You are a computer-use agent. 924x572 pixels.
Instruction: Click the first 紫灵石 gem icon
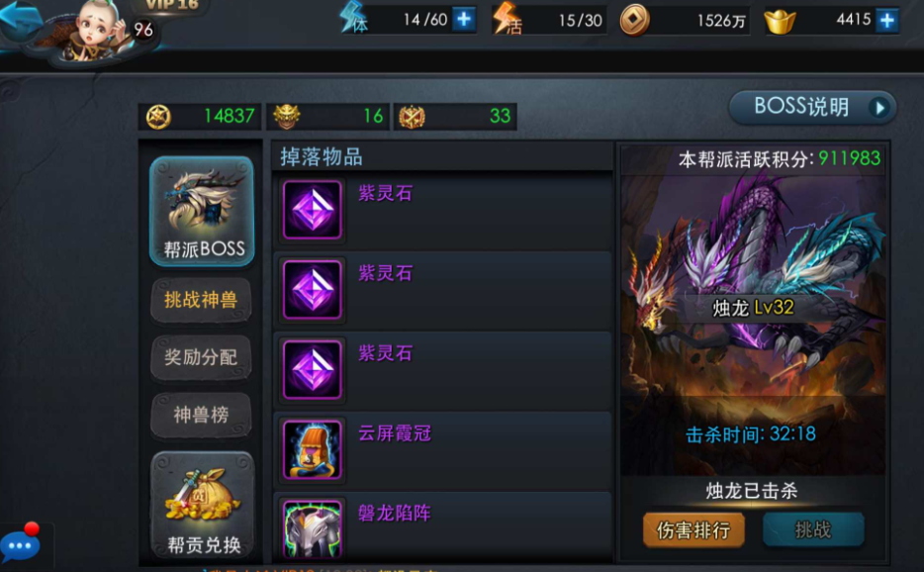313,210
